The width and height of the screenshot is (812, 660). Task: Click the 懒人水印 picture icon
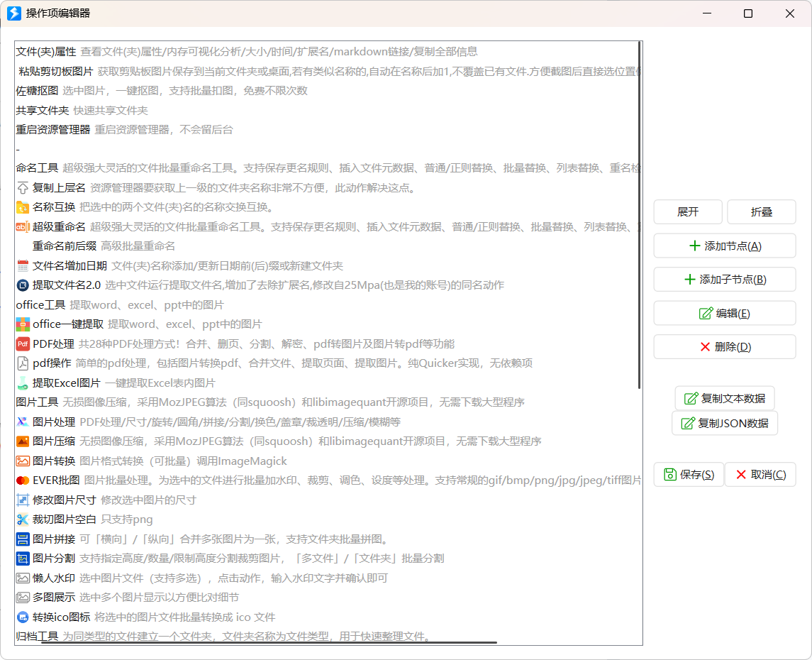[23, 578]
